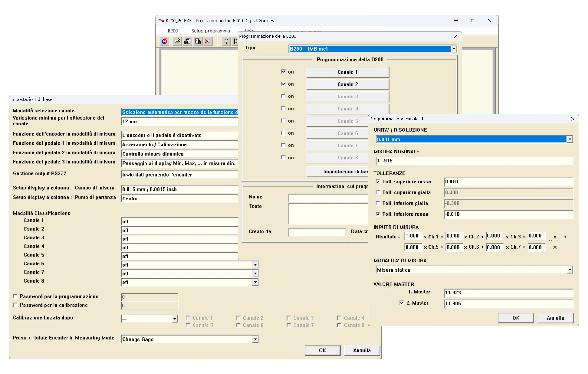Image resolution: width=588 pixels, height=374 pixels.
Task: Click the Creato da input field
Action: (x=317, y=232)
